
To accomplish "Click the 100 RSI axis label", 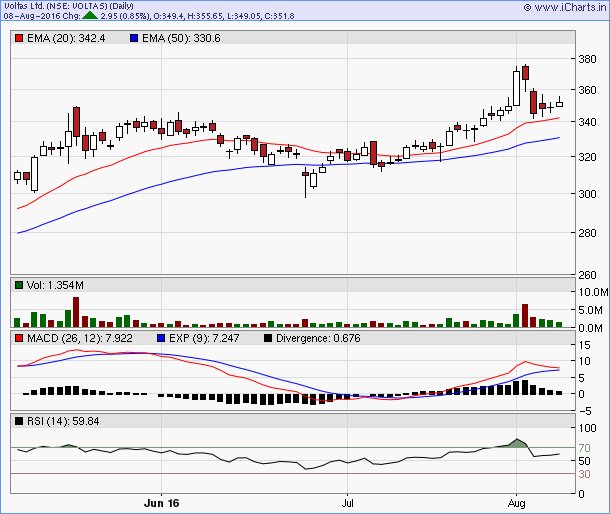I will 587,428.
